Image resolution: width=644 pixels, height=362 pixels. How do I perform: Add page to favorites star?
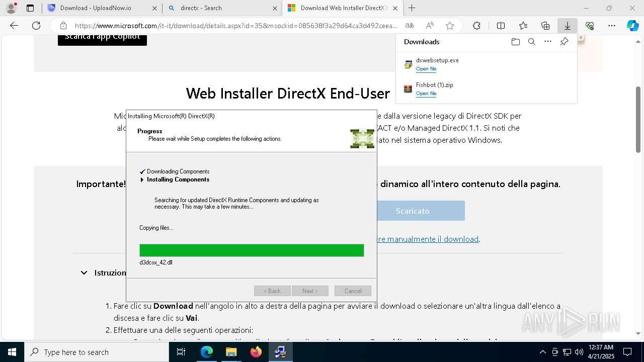(450, 26)
